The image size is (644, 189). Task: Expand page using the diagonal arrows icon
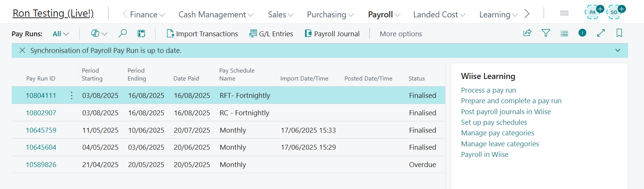pyautogui.click(x=601, y=33)
